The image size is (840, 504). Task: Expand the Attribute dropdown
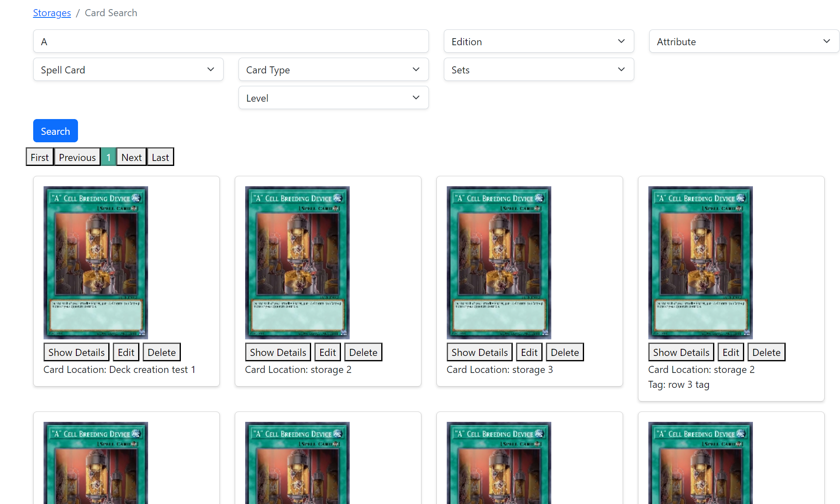(744, 41)
